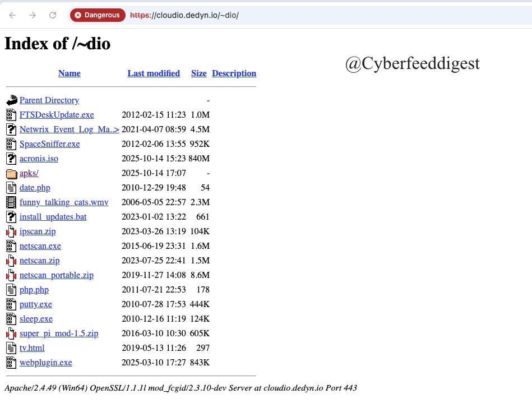The height and width of the screenshot is (408, 532).
Task: Download the super_pi_mod-1.5.zip link
Action: (x=59, y=333)
